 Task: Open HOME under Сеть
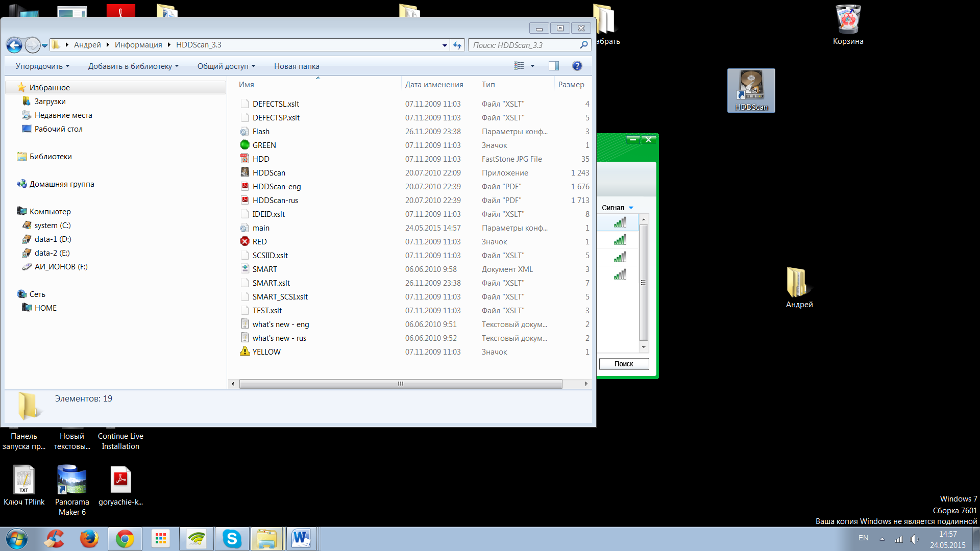tap(45, 308)
